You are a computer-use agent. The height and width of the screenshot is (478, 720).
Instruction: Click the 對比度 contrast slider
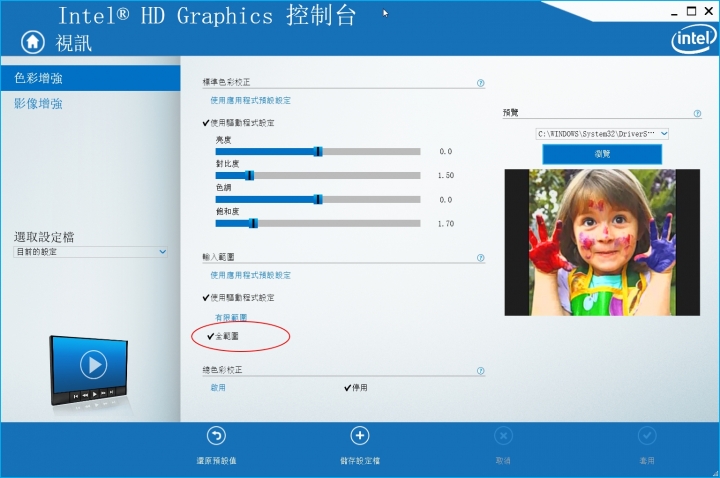pyautogui.click(x=318, y=175)
